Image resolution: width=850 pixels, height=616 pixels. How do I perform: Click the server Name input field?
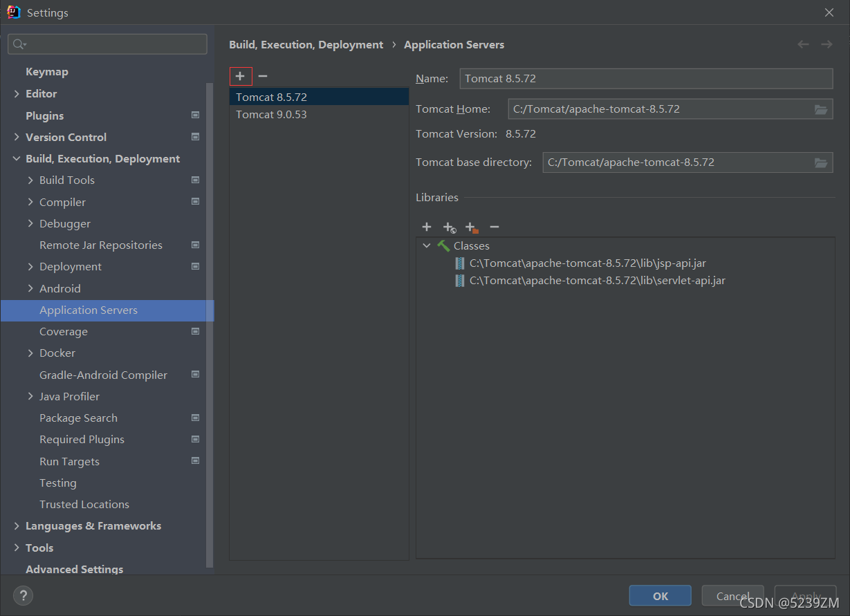[646, 79]
